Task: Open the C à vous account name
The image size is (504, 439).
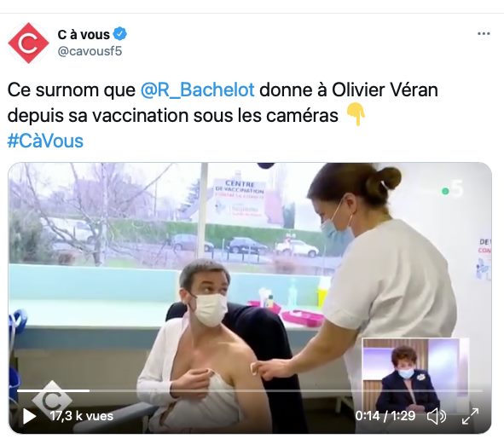Action: pos(84,34)
